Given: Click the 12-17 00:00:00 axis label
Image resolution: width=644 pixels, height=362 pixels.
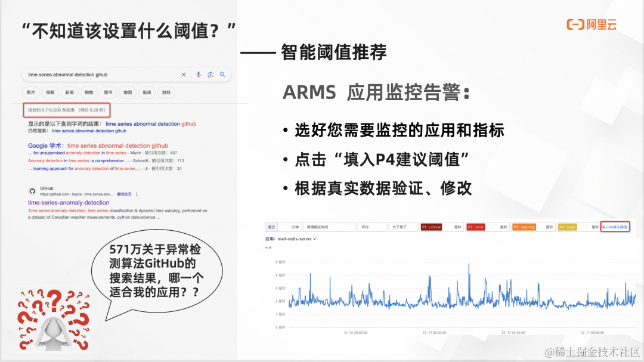Looking at the screenshot, I should [x=434, y=333].
